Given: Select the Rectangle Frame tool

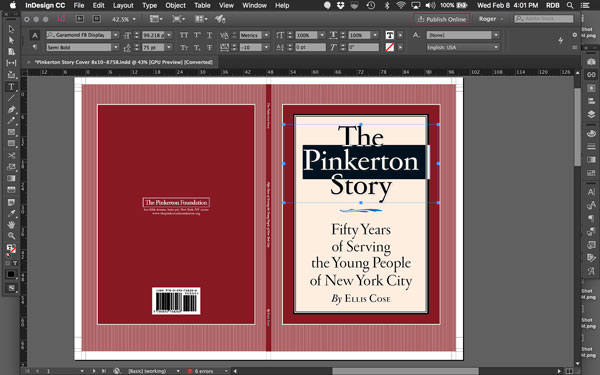Looking at the screenshot, I should tap(11, 132).
